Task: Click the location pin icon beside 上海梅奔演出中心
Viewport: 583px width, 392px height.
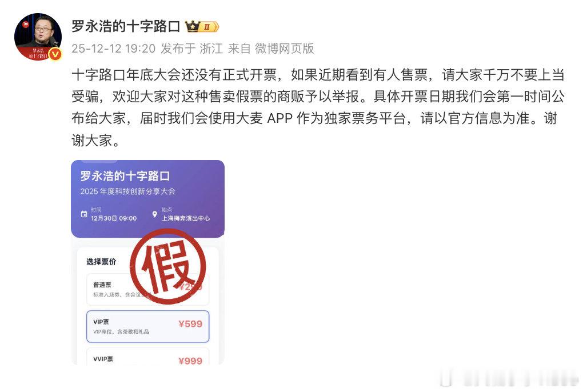Action: pos(155,214)
